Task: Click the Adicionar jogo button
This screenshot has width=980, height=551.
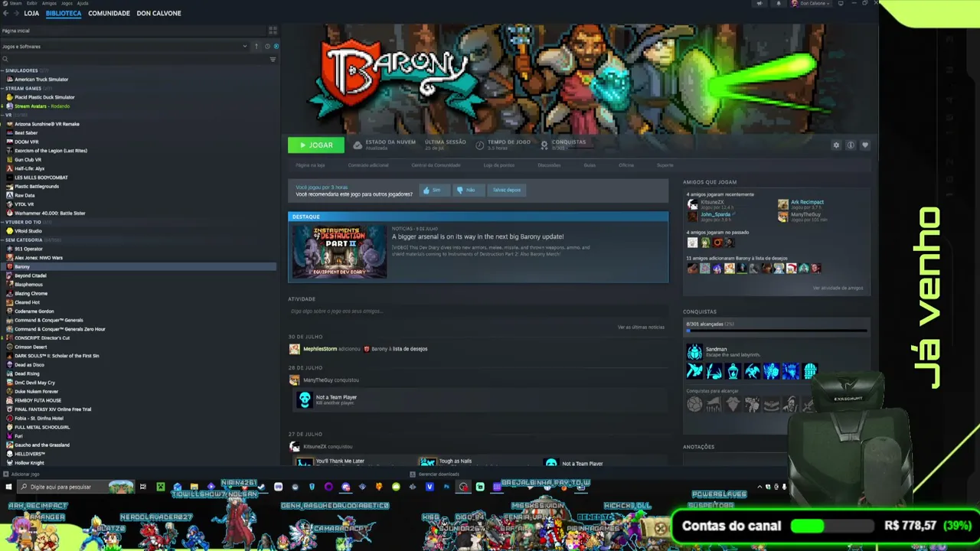Action: (x=21, y=474)
